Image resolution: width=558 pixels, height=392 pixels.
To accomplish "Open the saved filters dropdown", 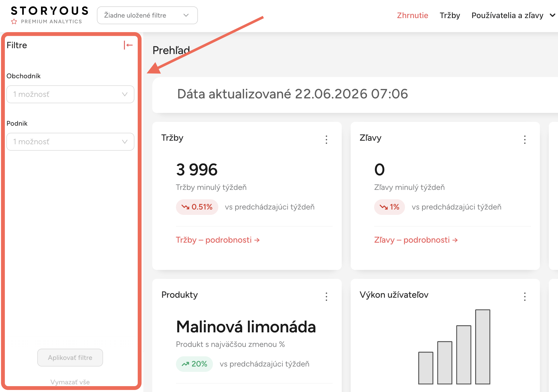I will [x=147, y=15].
